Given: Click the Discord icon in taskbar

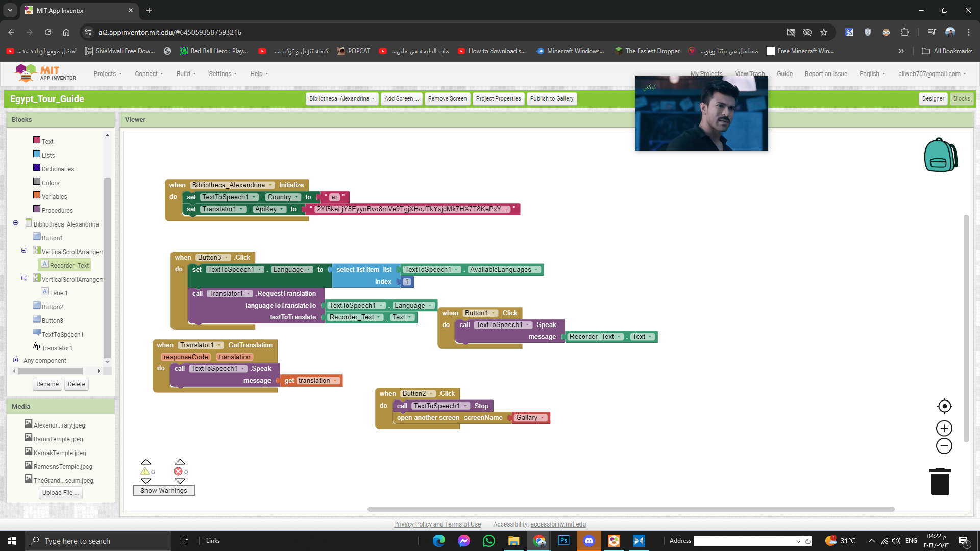Looking at the screenshot, I should click(x=589, y=541).
